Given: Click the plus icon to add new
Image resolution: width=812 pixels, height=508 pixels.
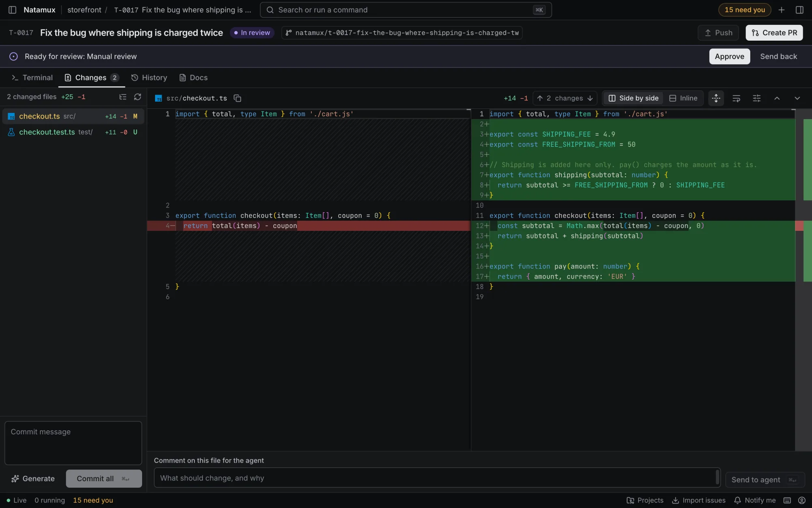Looking at the screenshot, I should (782, 10).
